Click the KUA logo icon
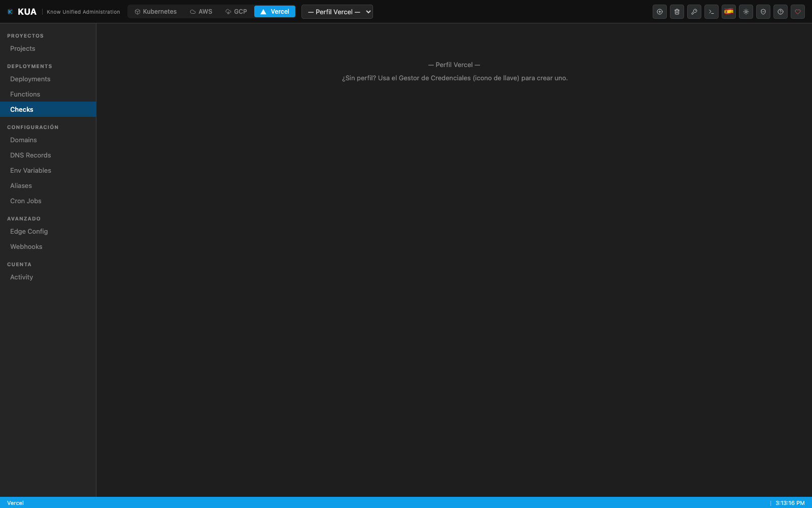Viewport: 812px width, 508px height. [x=10, y=12]
